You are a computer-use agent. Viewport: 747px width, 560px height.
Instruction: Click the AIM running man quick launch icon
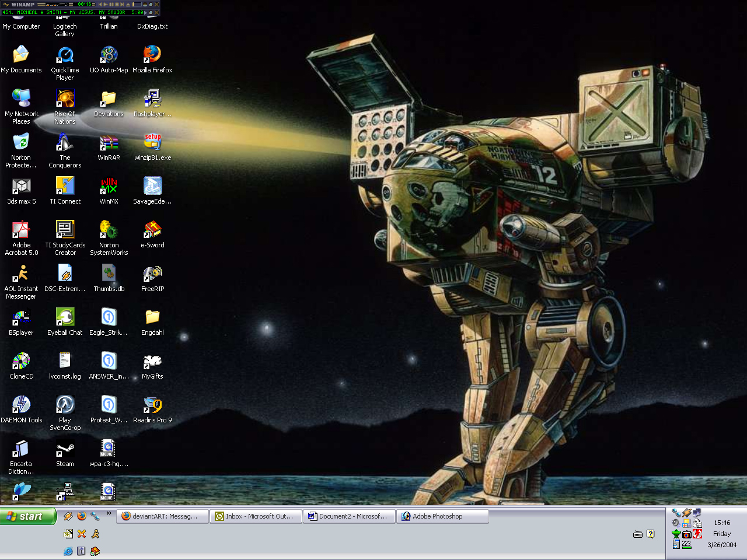[95, 533]
